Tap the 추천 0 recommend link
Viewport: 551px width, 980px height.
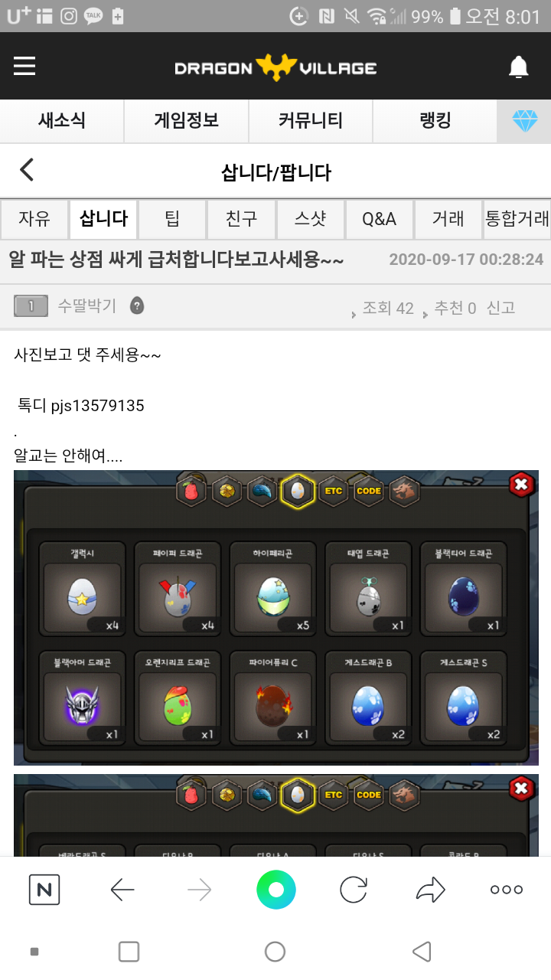pyautogui.click(x=455, y=309)
